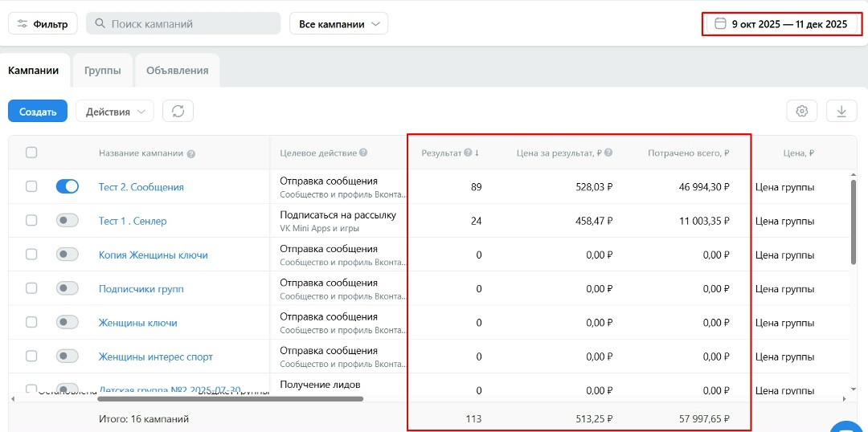Click the total 57 997,65 ₽ value
The width and height of the screenshot is (868, 432).
click(x=703, y=419)
